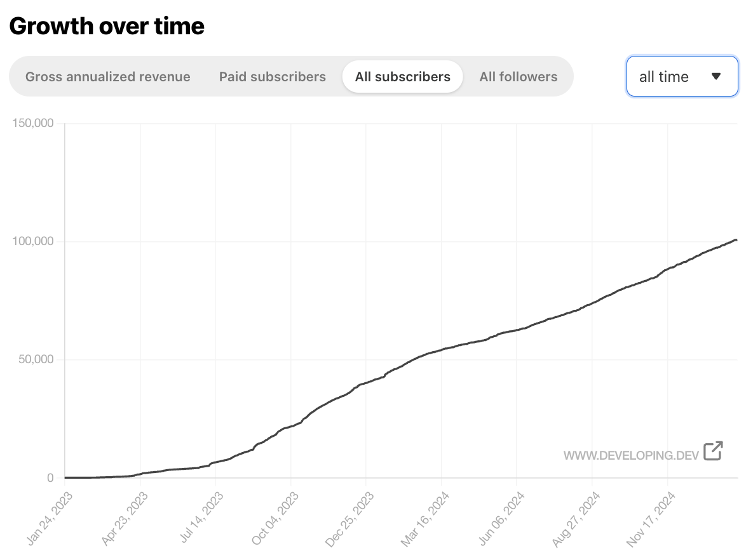
Task: Visit the WWW.DEVELOPING.DEV watermark link
Action: (x=631, y=455)
